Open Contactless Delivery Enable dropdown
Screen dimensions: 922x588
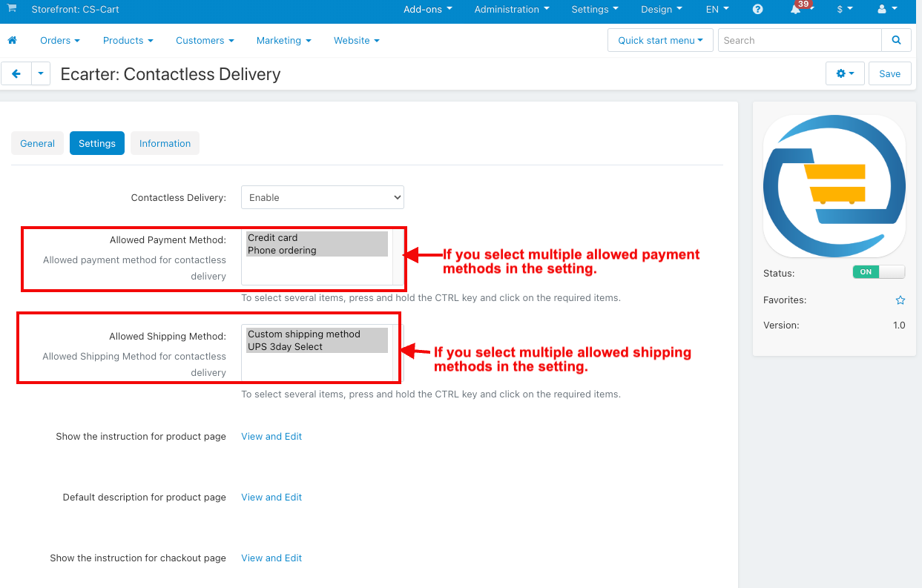click(323, 197)
